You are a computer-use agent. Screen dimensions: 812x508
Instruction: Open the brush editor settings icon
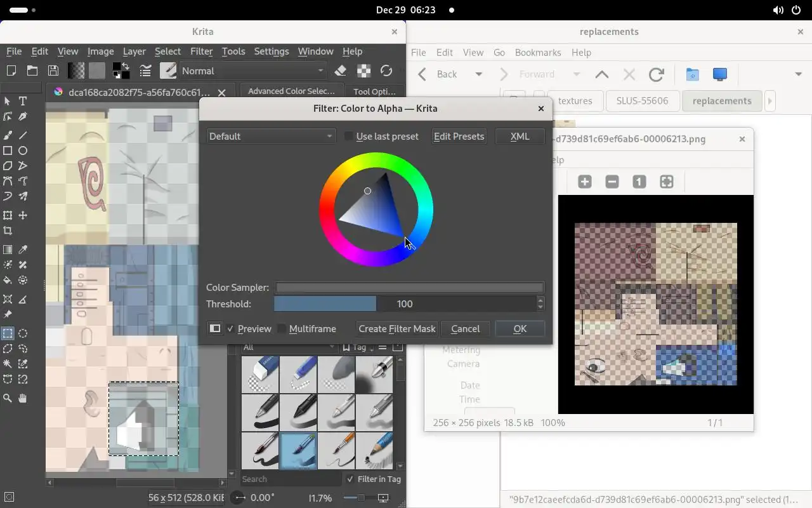(x=146, y=70)
